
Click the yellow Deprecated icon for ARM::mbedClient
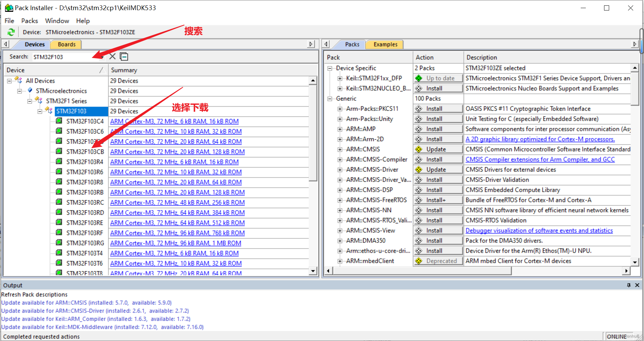(419, 261)
